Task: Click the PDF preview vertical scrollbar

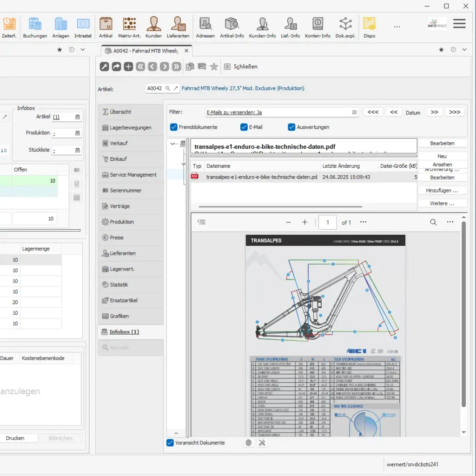Action: click(463, 314)
